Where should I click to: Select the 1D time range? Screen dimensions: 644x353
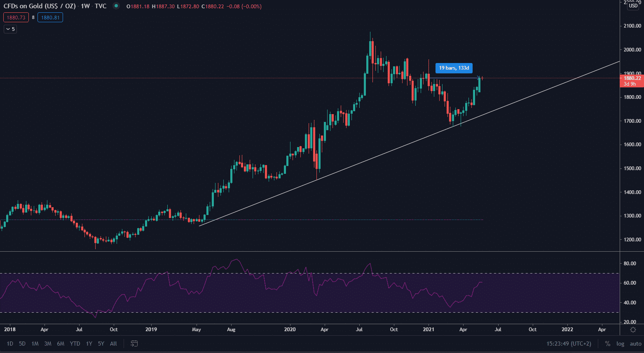10,344
